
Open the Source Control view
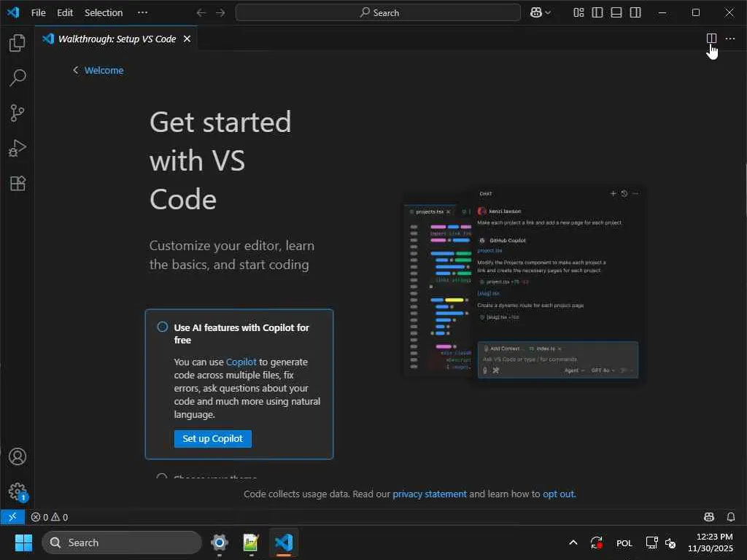pyautogui.click(x=18, y=113)
